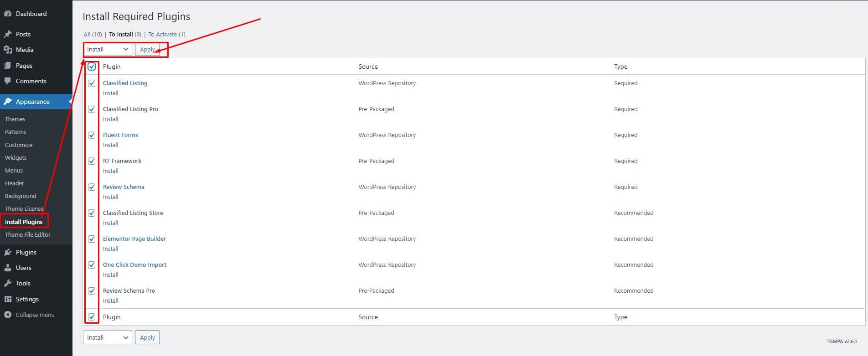
Task: Click the Posts pushpin icon
Action: 8,34
